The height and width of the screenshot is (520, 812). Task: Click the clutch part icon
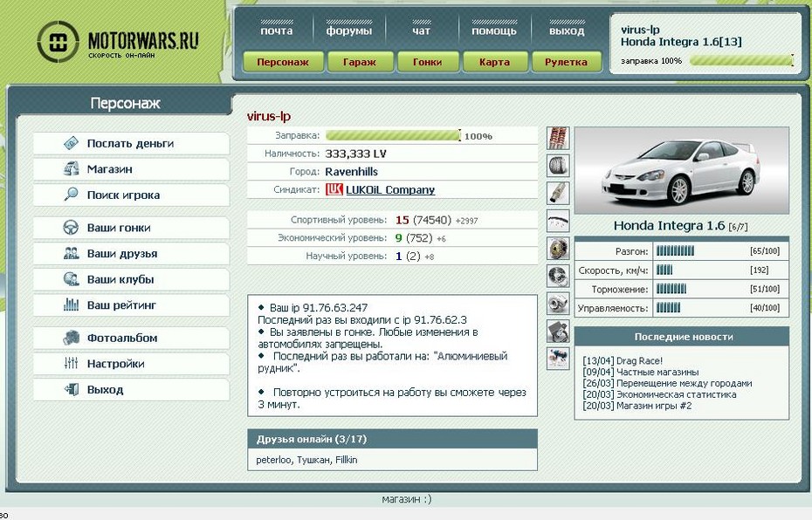click(558, 249)
